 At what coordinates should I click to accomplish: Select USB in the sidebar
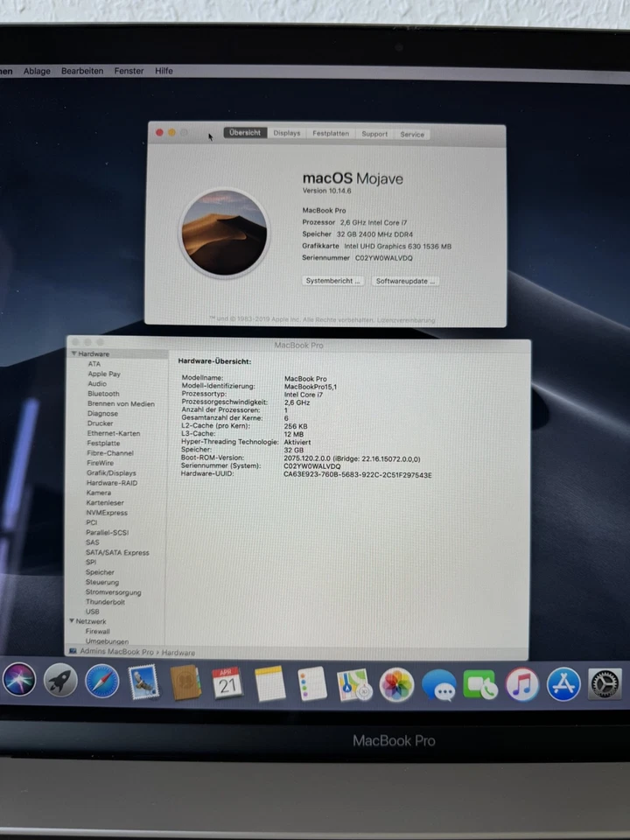point(92,612)
